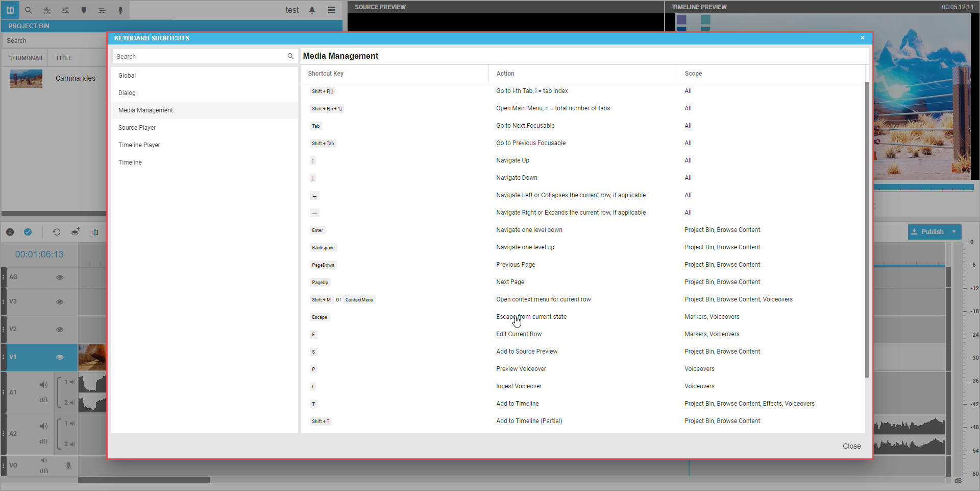
Task: Click the Close button in shortcuts dialog
Action: [x=851, y=446]
